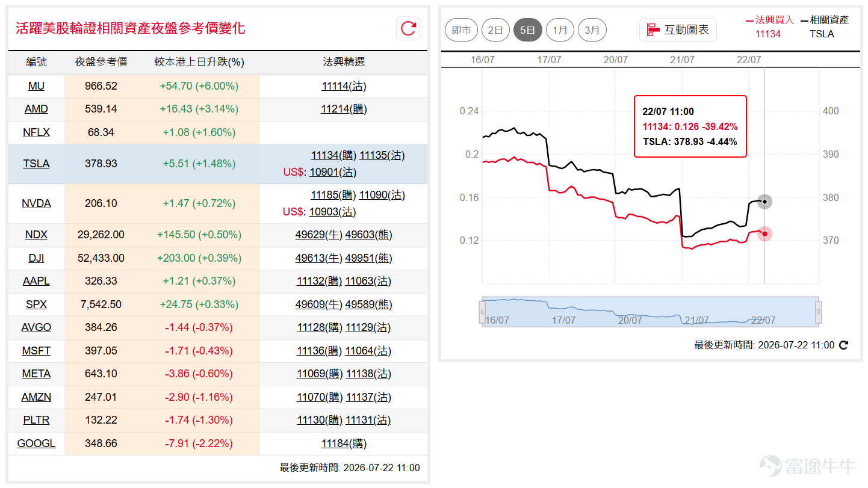Open warrant 11135(沽) in TSLA row
This screenshot has height=488, width=868.
click(x=382, y=155)
